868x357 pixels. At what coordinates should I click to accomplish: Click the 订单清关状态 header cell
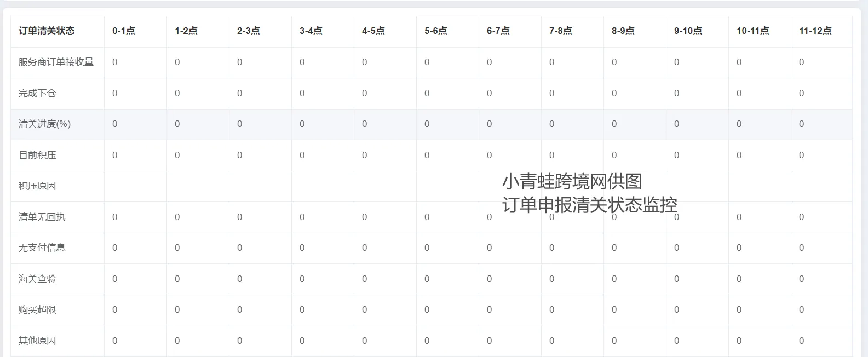[47, 31]
